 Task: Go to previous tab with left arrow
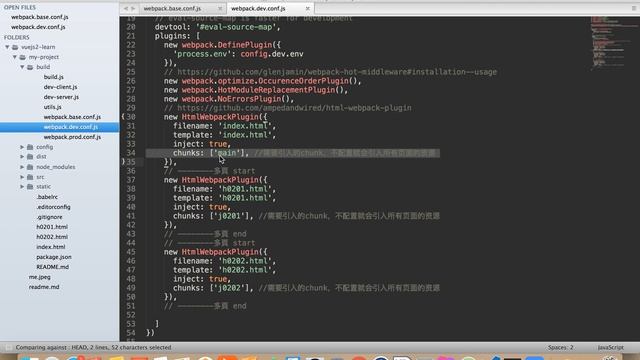(126, 9)
